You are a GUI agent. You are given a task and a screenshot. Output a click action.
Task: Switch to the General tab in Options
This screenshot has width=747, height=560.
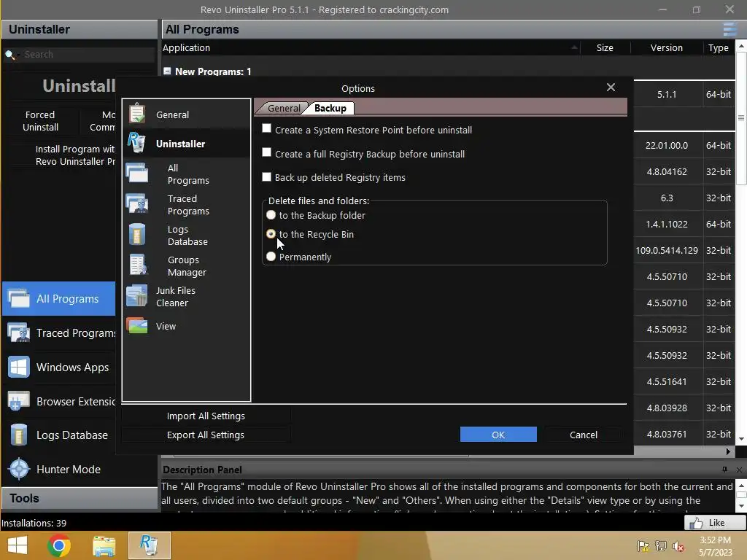[x=284, y=108]
